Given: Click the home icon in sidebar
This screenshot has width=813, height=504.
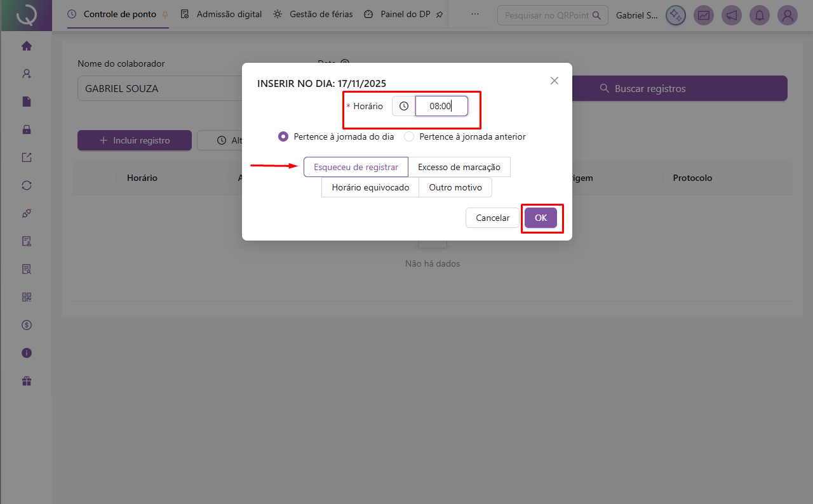Looking at the screenshot, I should pyautogui.click(x=27, y=46).
